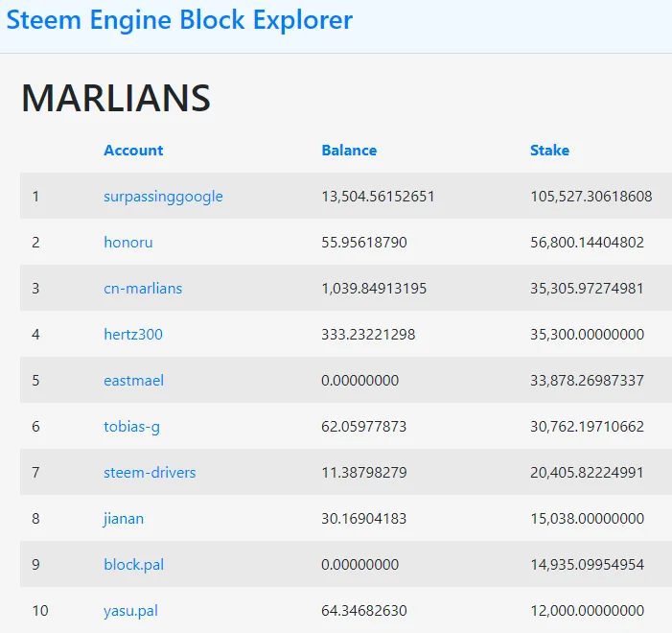Sort the table by Stake column header
Image resolution: width=672 pixels, height=633 pixels.
[550, 151]
